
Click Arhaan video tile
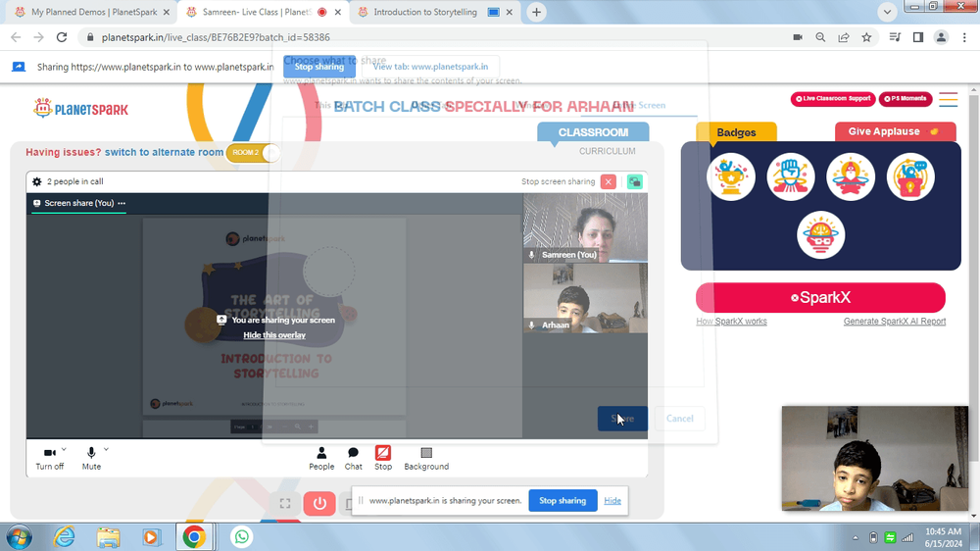pos(585,298)
